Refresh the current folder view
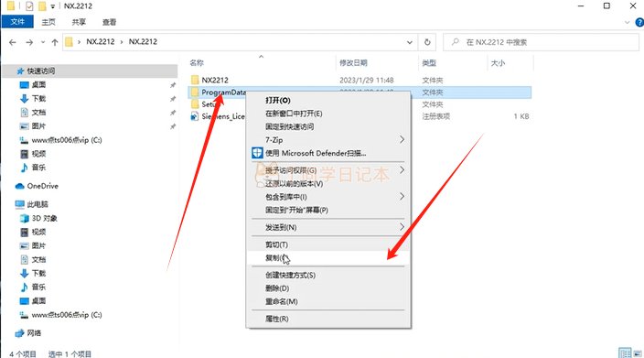Screen dimensions: 644x358 pos(427,42)
